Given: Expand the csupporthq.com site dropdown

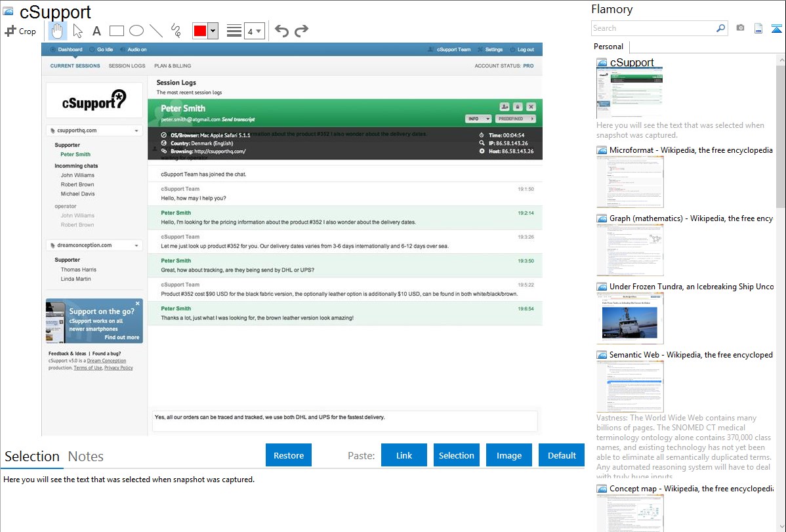Looking at the screenshot, I should (x=136, y=131).
